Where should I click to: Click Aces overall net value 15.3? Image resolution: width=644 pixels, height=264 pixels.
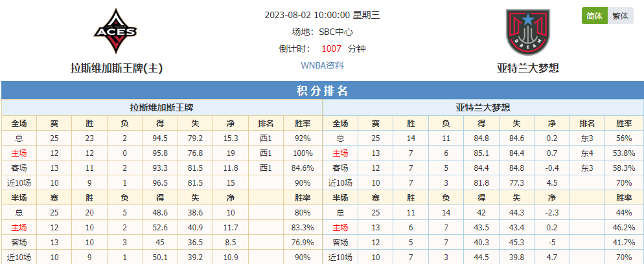(231, 138)
